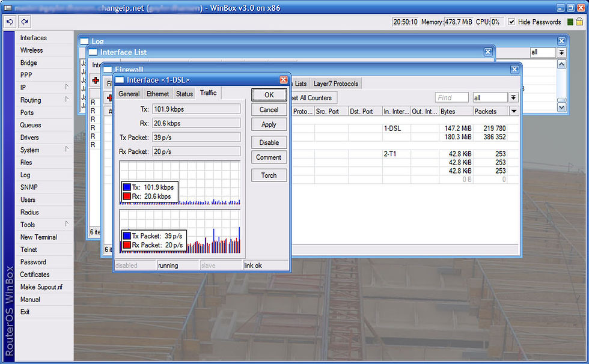
Task: Open the Layer7 Protocols tab in Firewall
Action: point(336,83)
